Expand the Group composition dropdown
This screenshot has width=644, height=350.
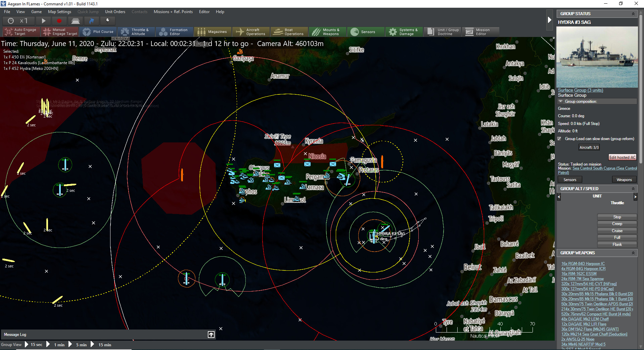(561, 101)
